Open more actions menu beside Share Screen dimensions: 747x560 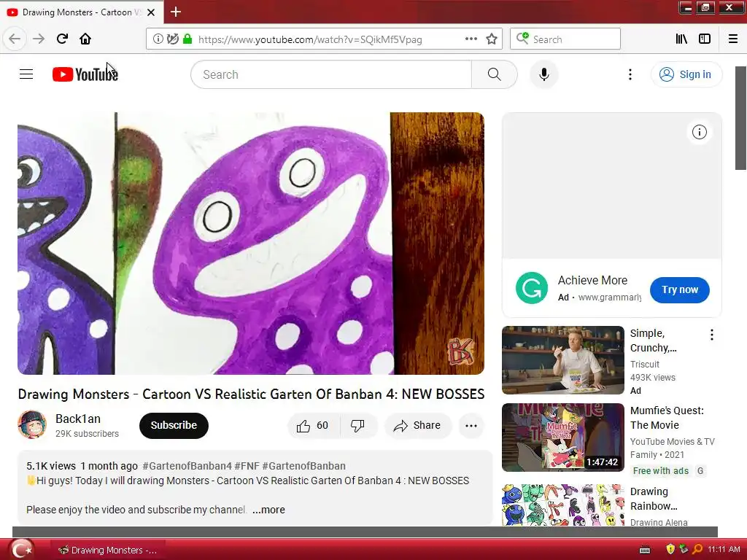coord(471,426)
